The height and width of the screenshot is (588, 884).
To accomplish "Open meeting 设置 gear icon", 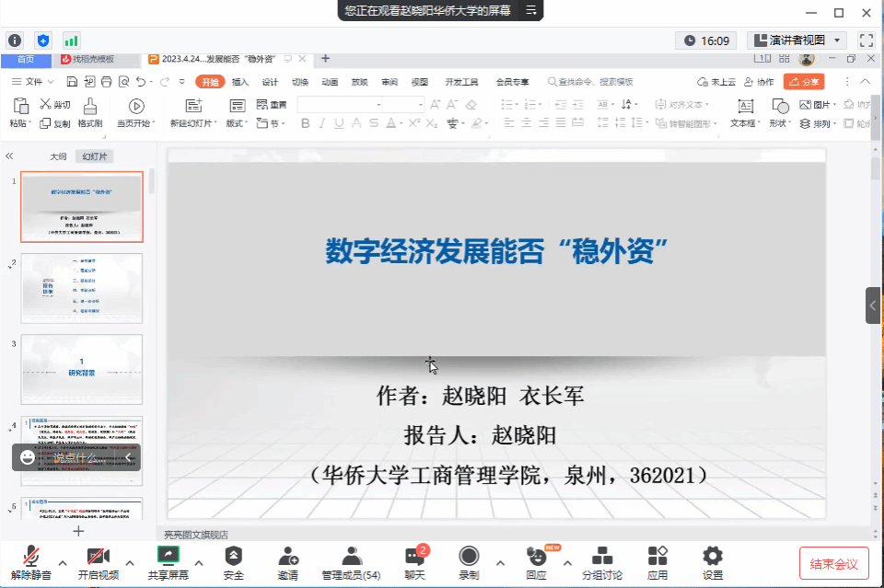I will pyautogui.click(x=713, y=562).
